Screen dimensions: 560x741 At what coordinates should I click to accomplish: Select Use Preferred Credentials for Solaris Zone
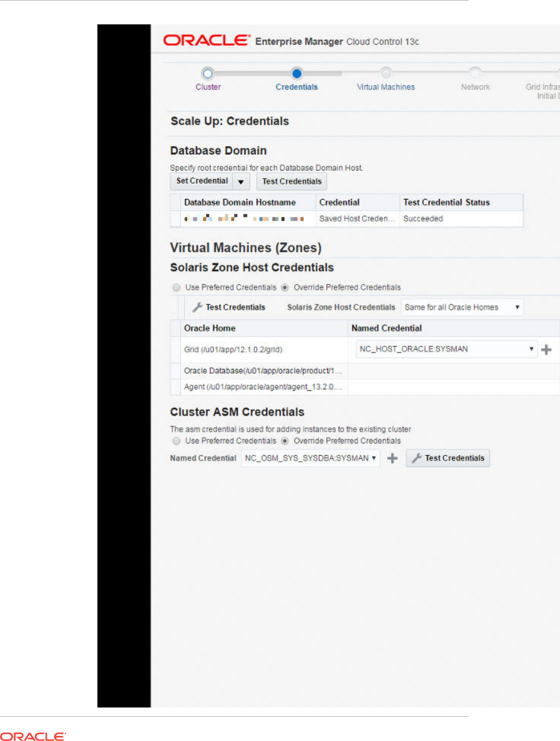(x=176, y=287)
